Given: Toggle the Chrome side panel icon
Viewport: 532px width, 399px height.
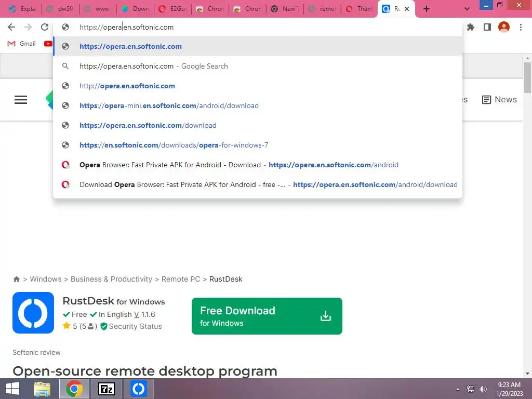Looking at the screenshot, I should coord(487,27).
